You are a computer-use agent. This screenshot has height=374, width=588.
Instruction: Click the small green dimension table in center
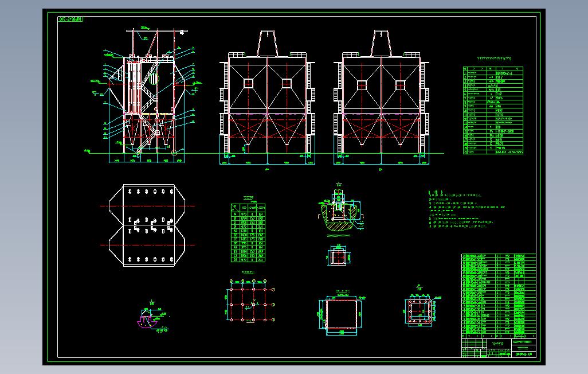248,232
